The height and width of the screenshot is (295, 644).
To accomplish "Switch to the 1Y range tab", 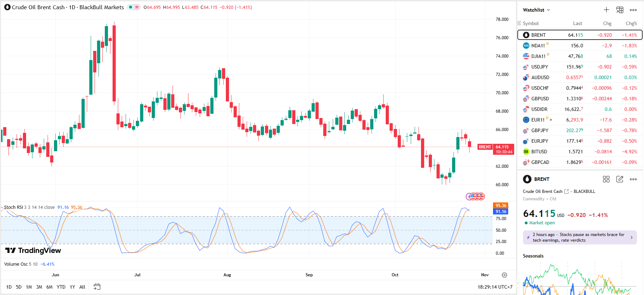I will click(x=72, y=287).
